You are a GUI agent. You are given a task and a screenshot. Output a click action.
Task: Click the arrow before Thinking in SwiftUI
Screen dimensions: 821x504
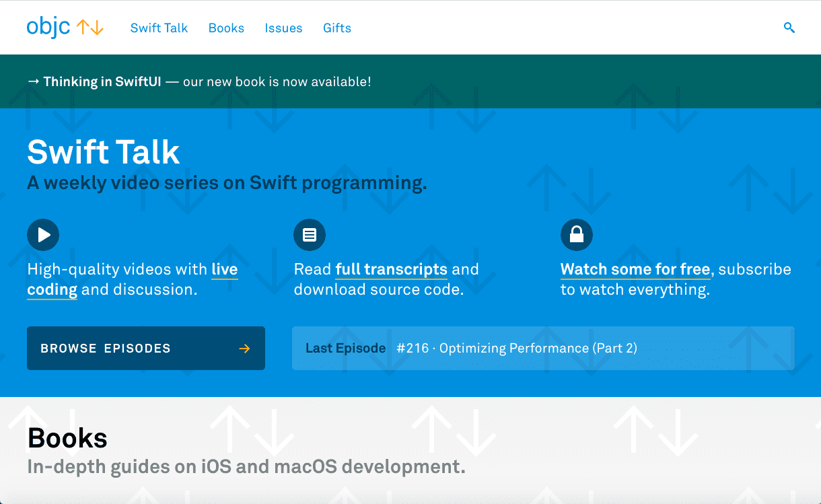pos(33,81)
